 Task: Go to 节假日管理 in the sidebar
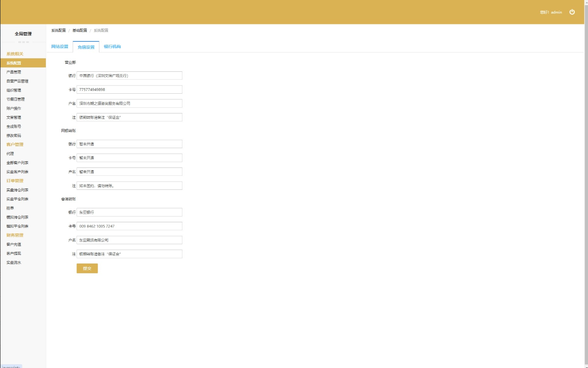pos(15,99)
